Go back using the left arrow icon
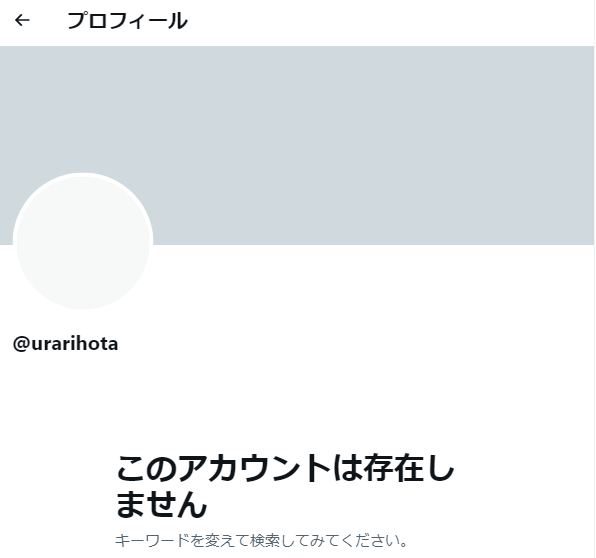The width and height of the screenshot is (596, 558). 22,20
